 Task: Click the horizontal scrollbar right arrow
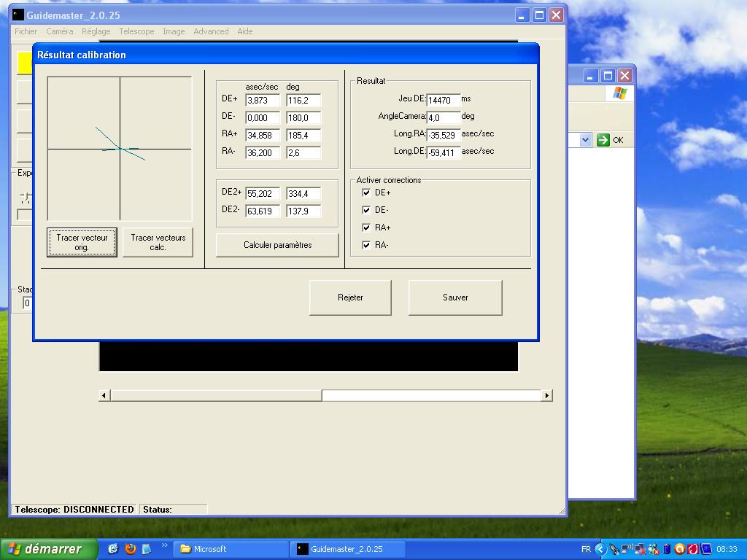point(546,395)
